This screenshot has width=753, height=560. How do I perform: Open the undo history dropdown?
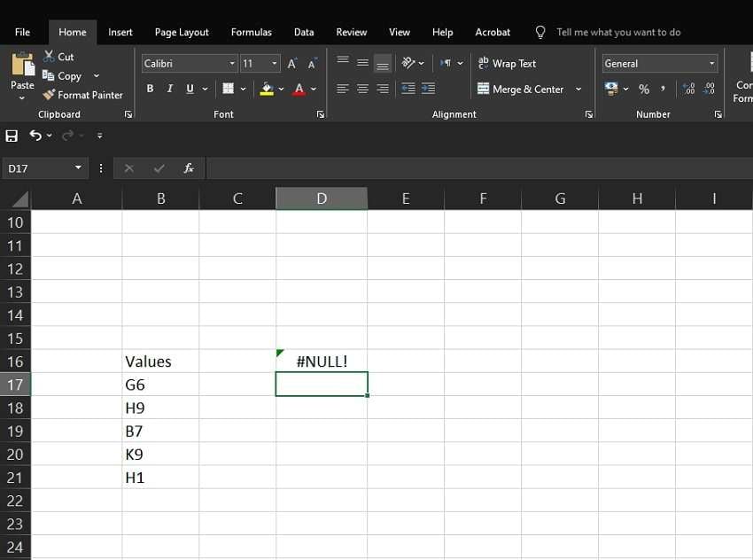(49, 136)
